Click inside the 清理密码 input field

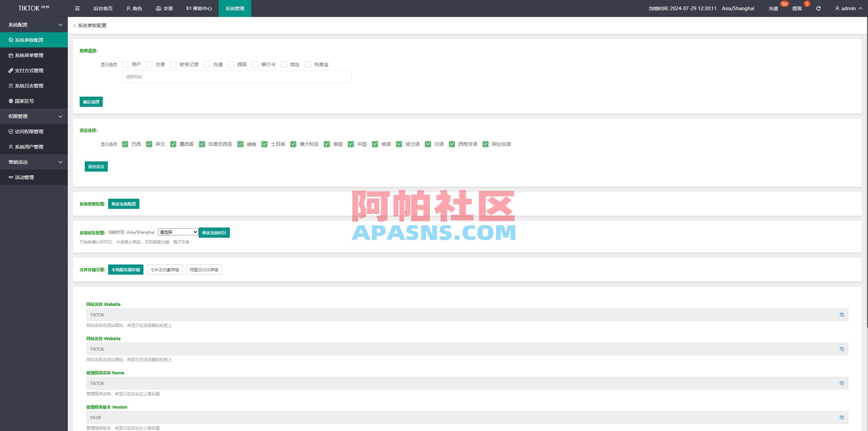pyautogui.click(x=236, y=77)
